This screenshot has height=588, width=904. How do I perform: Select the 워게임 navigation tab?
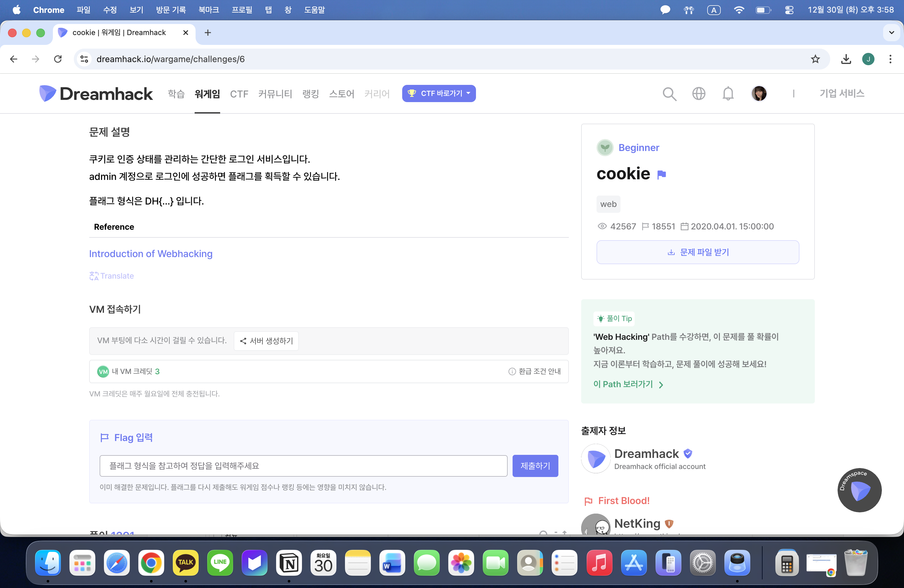pos(207,94)
